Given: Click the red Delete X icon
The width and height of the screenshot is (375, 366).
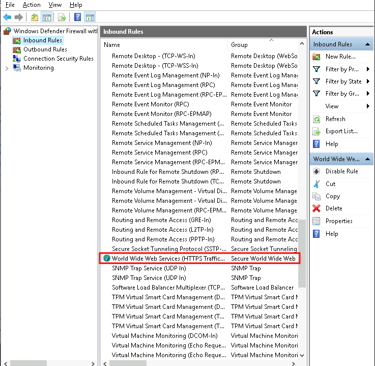Looking at the screenshot, I should (316, 208).
